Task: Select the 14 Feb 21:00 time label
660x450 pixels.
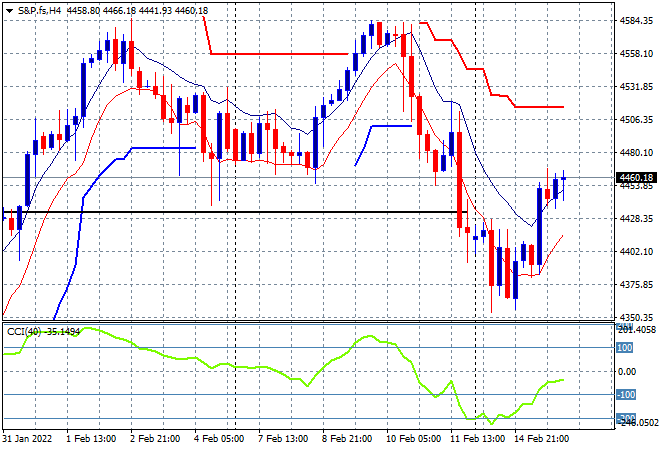Action: pos(541,439)
